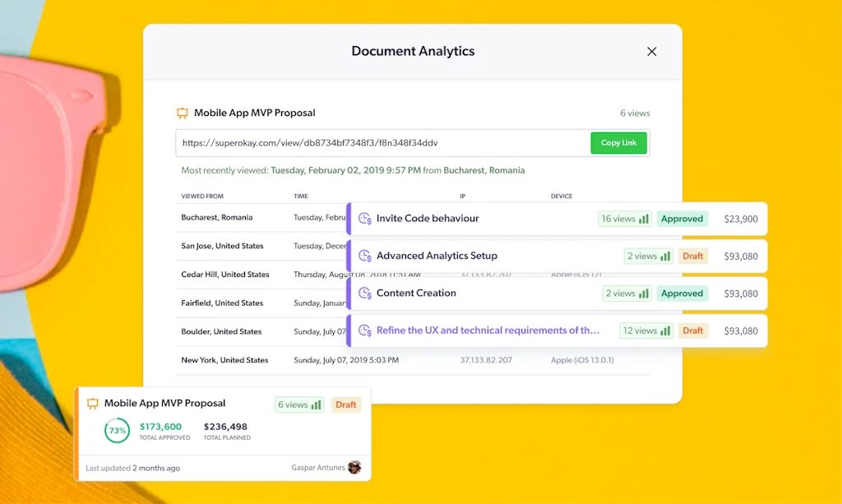
Task: Open Refine the UX and technical requirements link
Action: click(x=488, y=331)
